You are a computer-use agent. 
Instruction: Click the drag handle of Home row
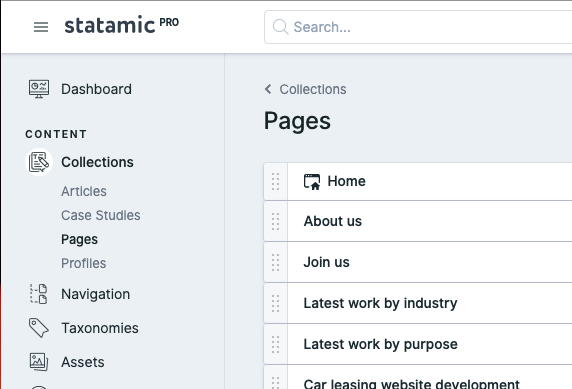(276, 181)
